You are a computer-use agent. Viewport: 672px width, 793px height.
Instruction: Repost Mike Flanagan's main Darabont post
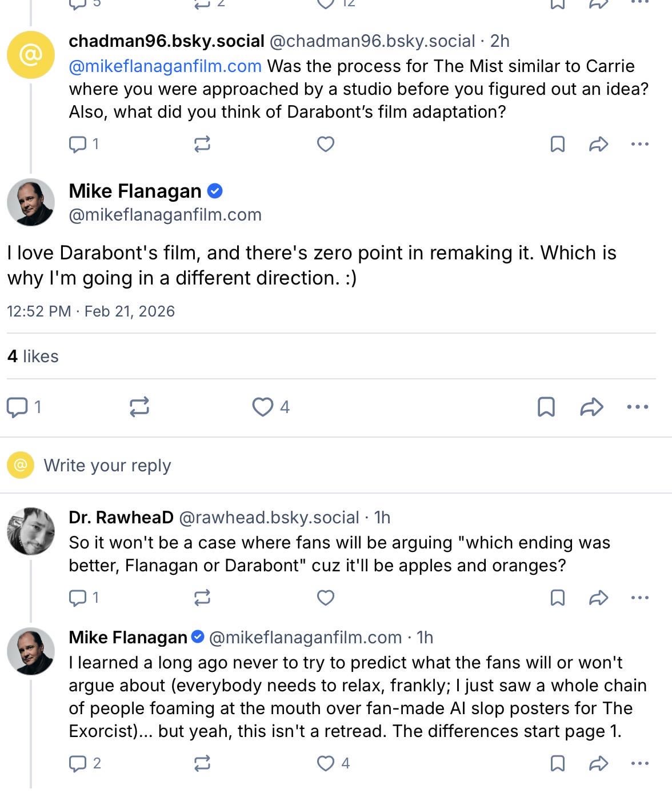pos(139,407)
